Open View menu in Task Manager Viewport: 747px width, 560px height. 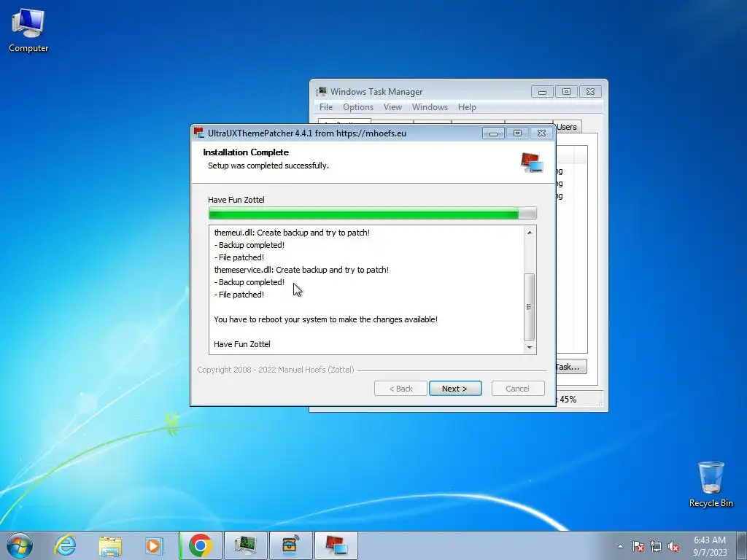(392, 107)
